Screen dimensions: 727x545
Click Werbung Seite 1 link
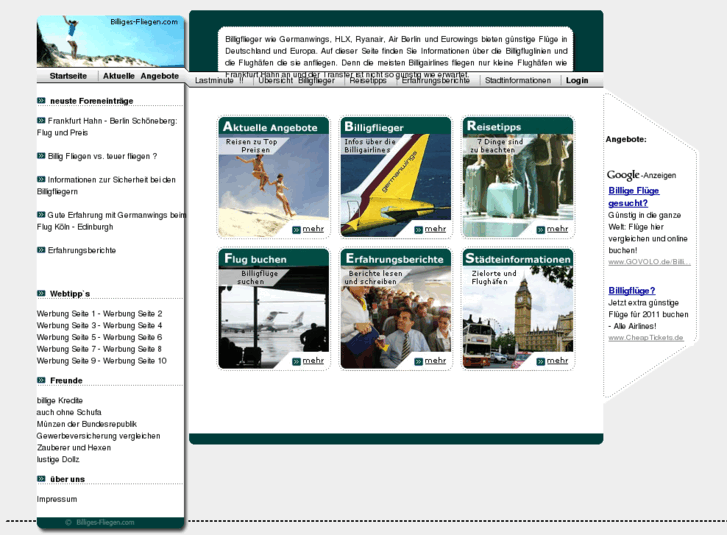pos(66,314)
